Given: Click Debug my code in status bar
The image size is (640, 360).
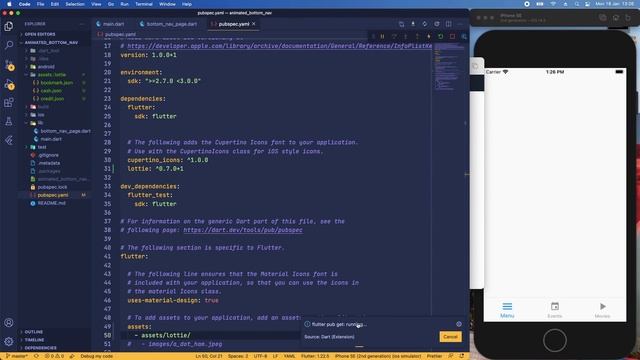Looking at the screenshot, I should (x=96, y=356).
